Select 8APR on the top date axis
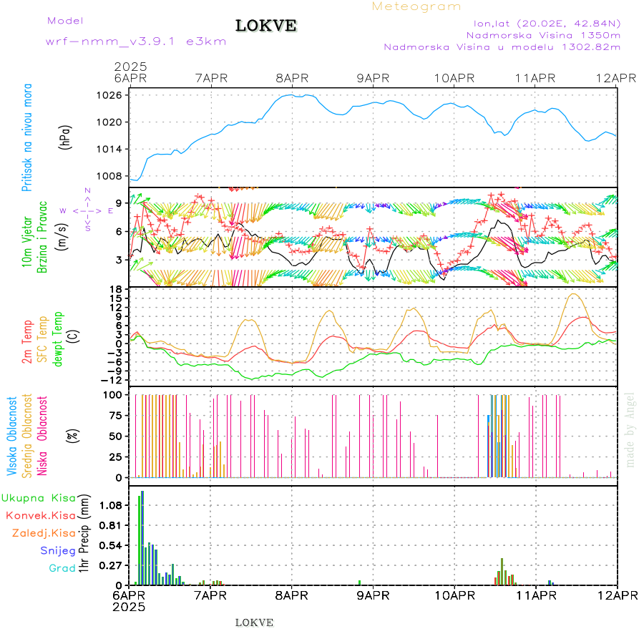 tap(291, 77)
